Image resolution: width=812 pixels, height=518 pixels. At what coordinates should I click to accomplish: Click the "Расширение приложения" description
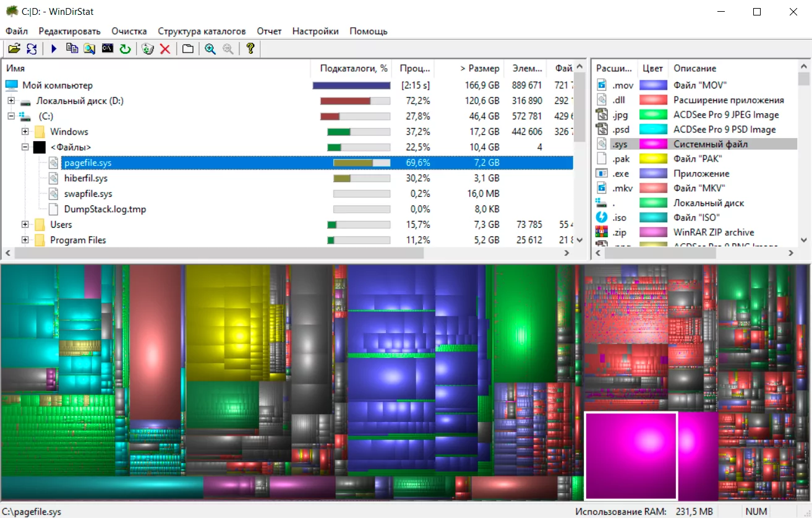pyautogui.click(x=729, y=100)
